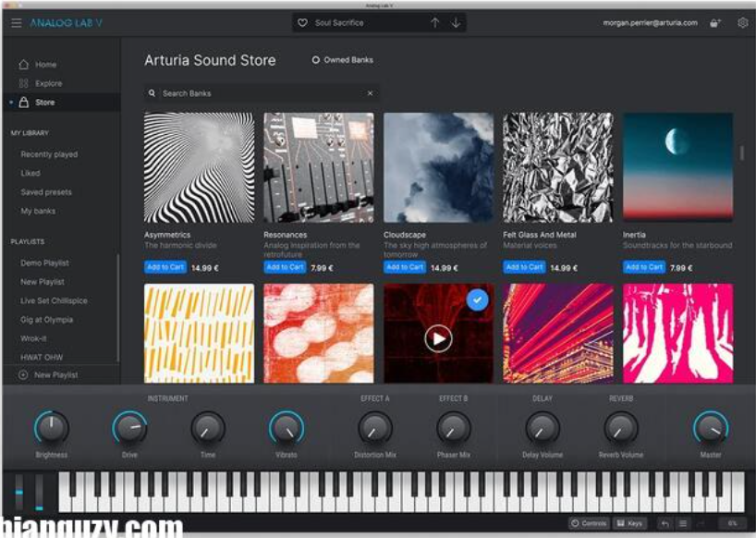The width and height of the screenshot is (756, 538).
Task: Click the Vibrato knob
Action: point(287,428)
